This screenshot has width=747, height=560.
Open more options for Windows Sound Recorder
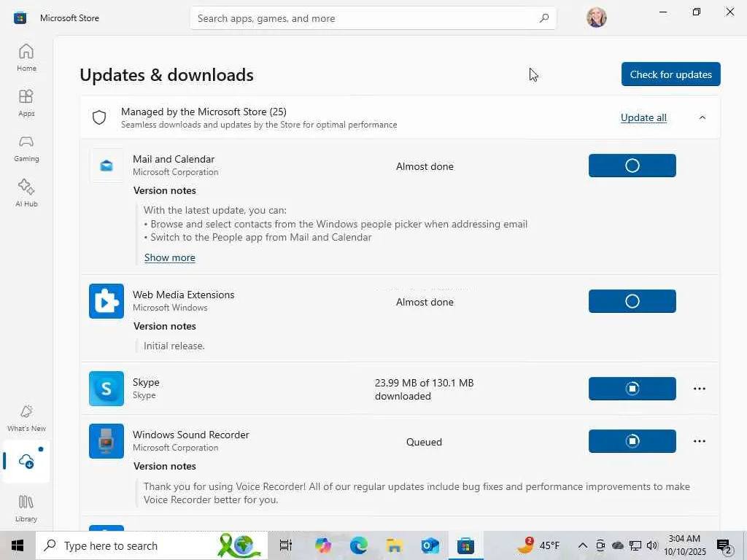700,441
